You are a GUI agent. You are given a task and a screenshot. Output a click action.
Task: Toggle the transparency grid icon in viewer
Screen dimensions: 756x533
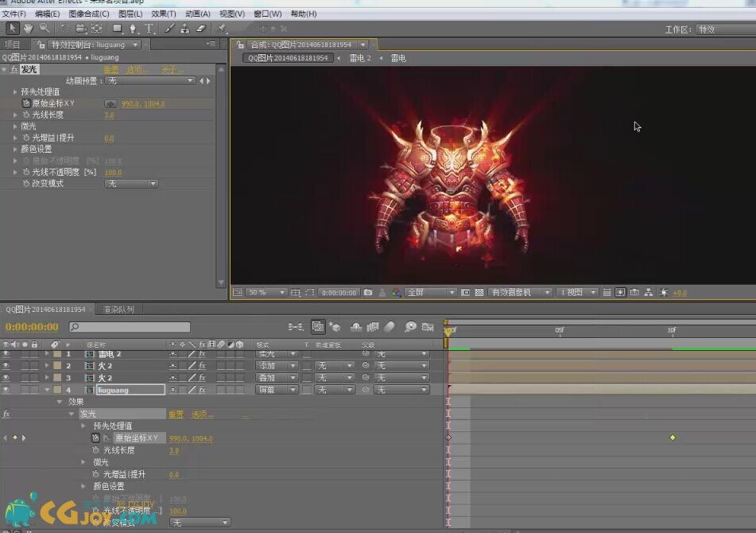click(x=479, y=292)
